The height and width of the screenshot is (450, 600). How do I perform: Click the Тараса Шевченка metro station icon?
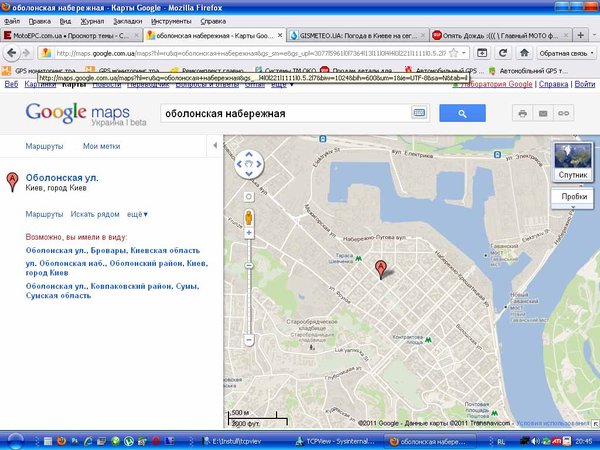[358, 259]
